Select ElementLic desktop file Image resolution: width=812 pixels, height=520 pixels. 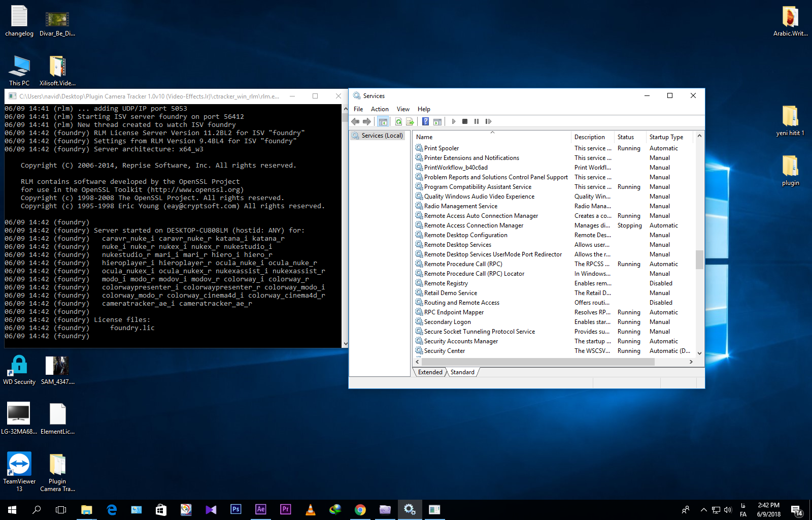[x=58, y=419]
